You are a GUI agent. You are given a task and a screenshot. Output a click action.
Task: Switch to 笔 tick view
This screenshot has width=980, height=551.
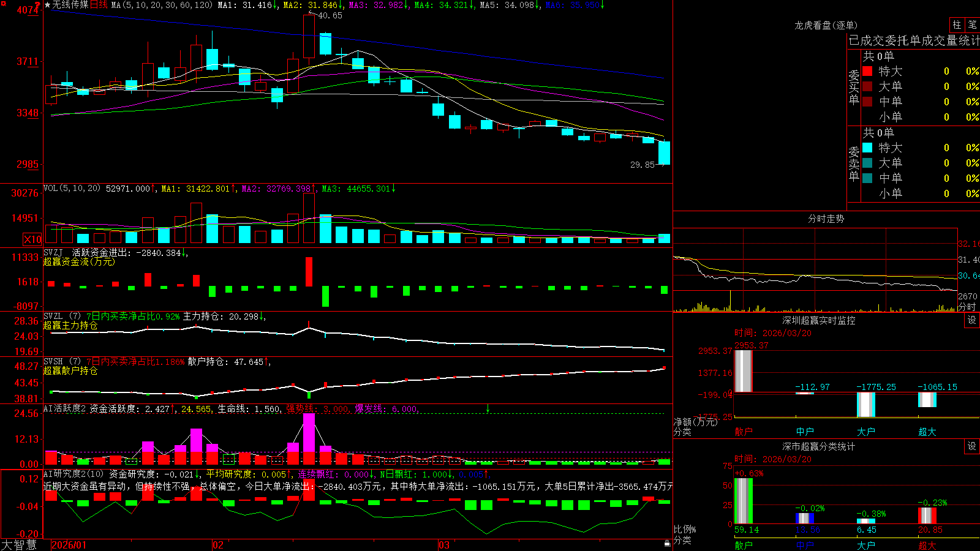point(972,24)
